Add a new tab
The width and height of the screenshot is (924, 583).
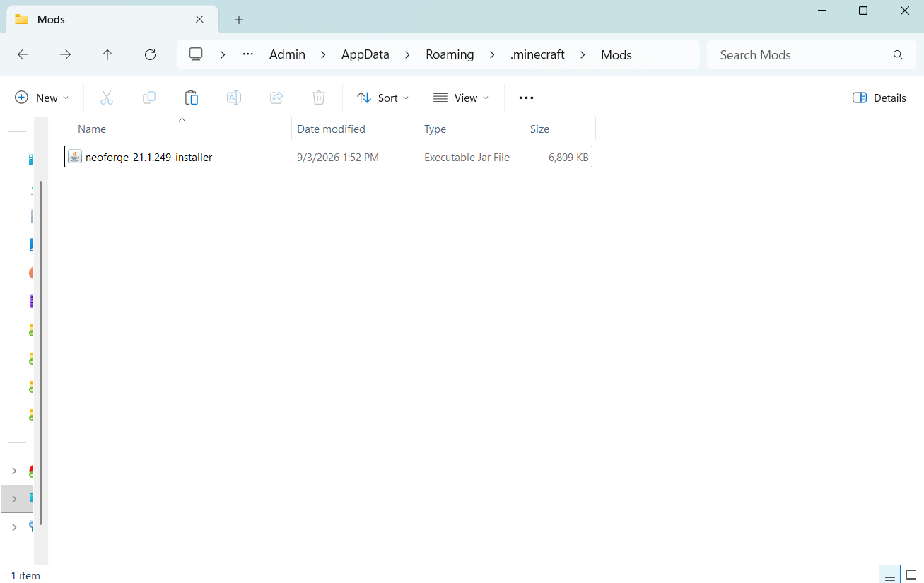[x=239, y=20]
